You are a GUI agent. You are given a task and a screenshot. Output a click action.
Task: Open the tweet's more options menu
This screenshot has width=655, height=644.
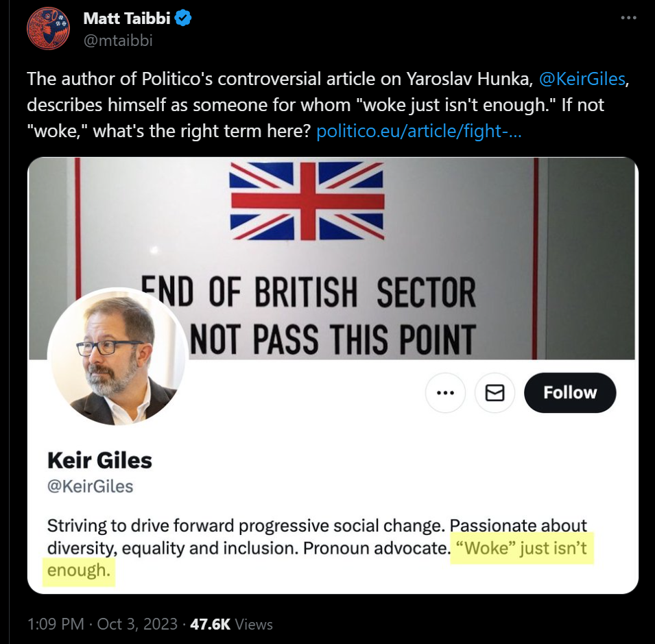(628, 19)
